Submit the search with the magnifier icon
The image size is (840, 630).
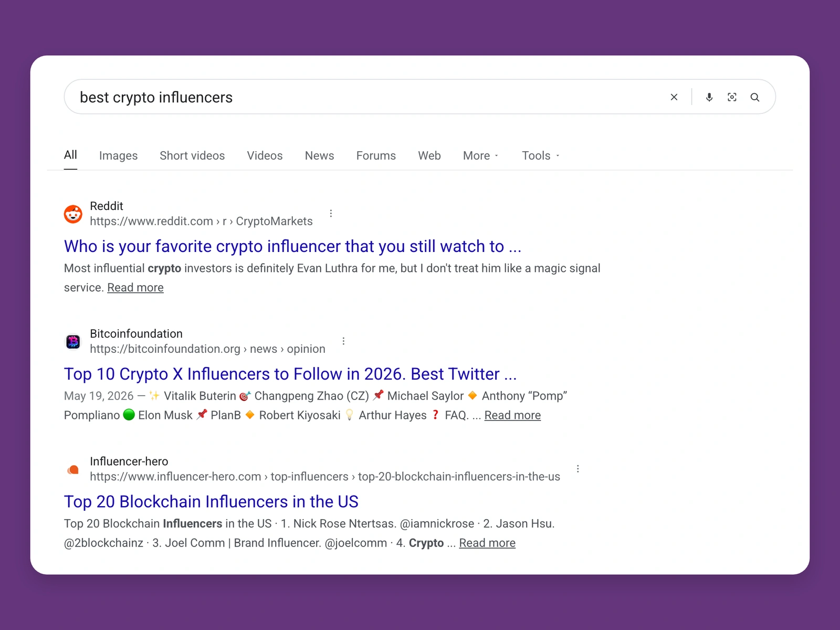tap(755, 97)
